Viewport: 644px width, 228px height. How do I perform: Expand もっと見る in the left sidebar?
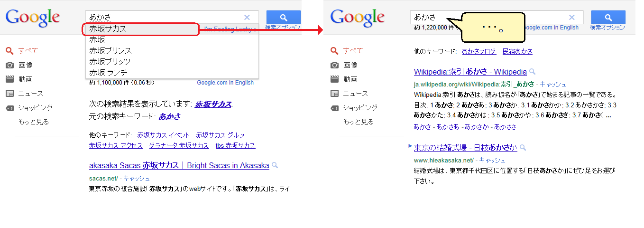pos(33,122)
